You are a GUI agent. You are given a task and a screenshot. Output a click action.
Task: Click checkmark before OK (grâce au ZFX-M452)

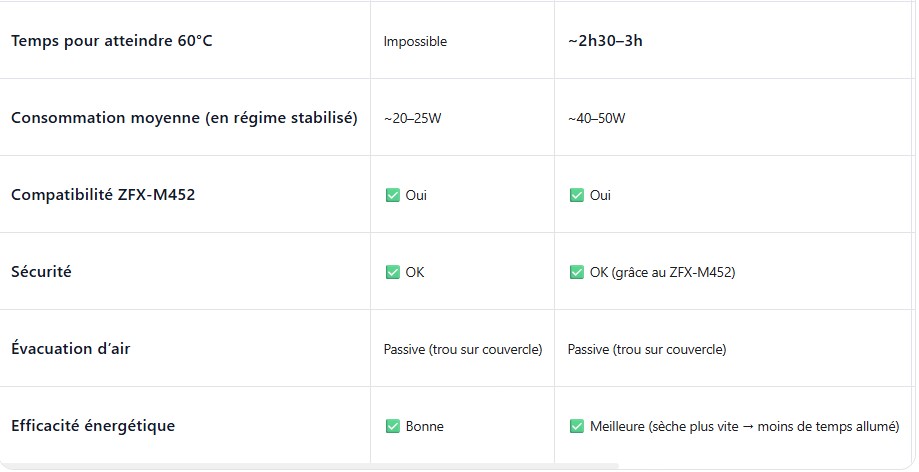pos(576,272)
